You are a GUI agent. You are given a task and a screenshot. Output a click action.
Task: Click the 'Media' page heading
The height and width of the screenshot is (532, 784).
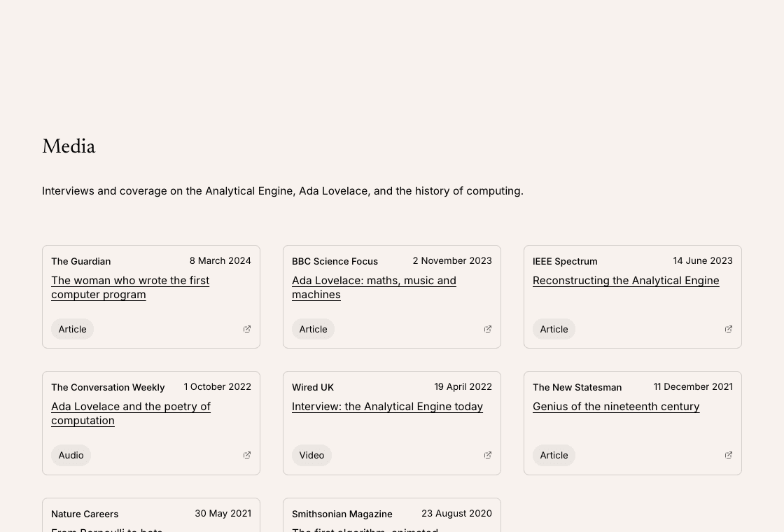pos(69,146)
